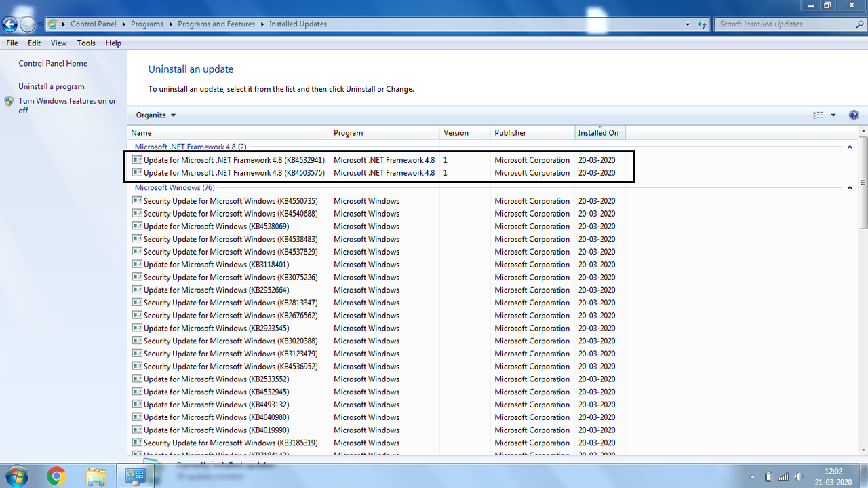The height and width of the screenshot is (488, 868).
Task: Click the vertical scrollbar thumb
Action: [863, 183]
